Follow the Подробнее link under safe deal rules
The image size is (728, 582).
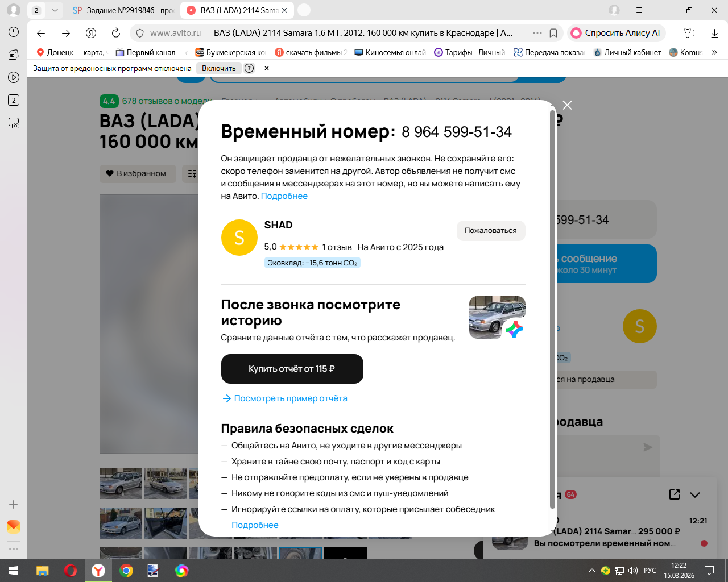pos(255,525)
